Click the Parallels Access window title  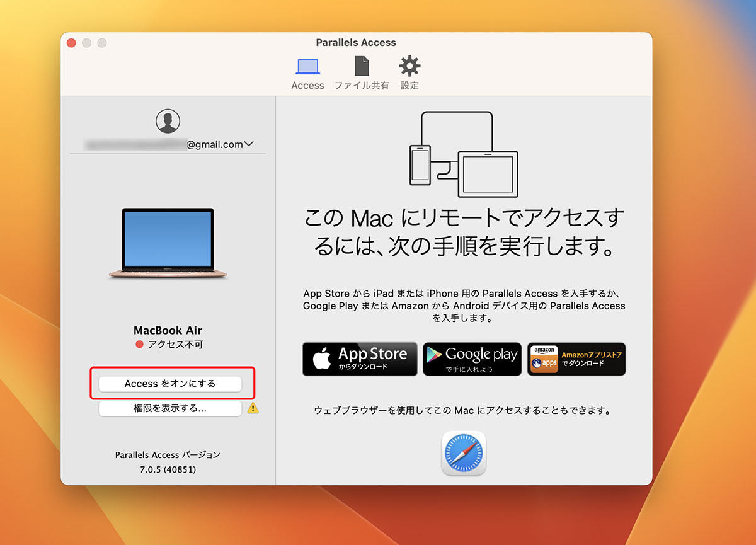pyautogui.click(x=356, y=43)
